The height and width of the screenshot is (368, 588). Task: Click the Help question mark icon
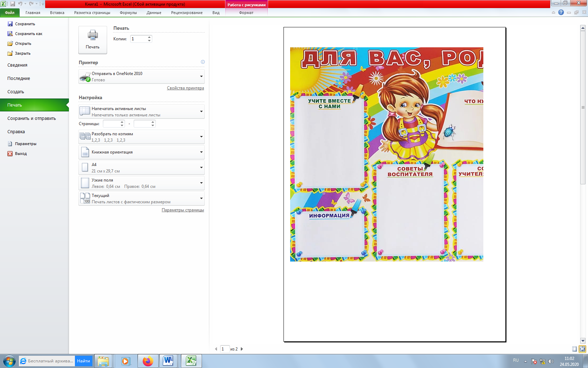[561, 12]
